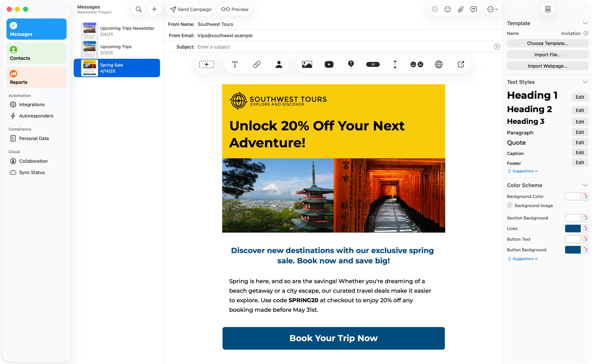
Task: Open search in the Messages panel
Action: pyautogui.click(x=139, y=9)
